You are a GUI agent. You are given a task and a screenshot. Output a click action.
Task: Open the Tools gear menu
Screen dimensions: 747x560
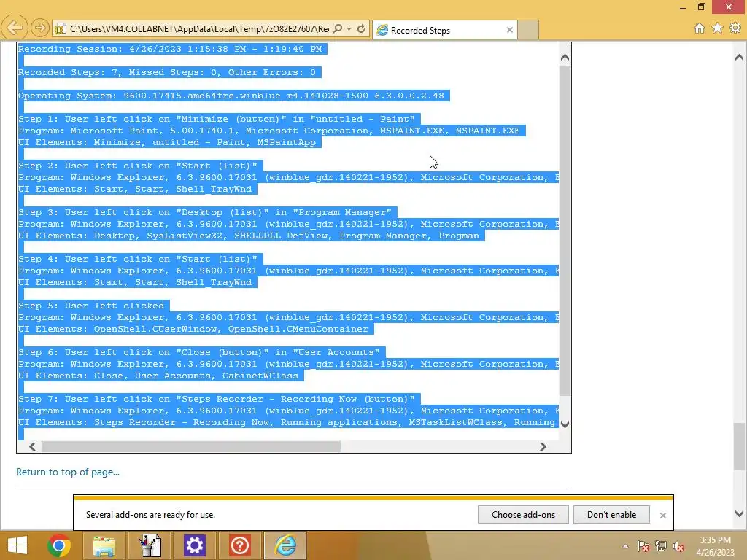click(735, 28)
